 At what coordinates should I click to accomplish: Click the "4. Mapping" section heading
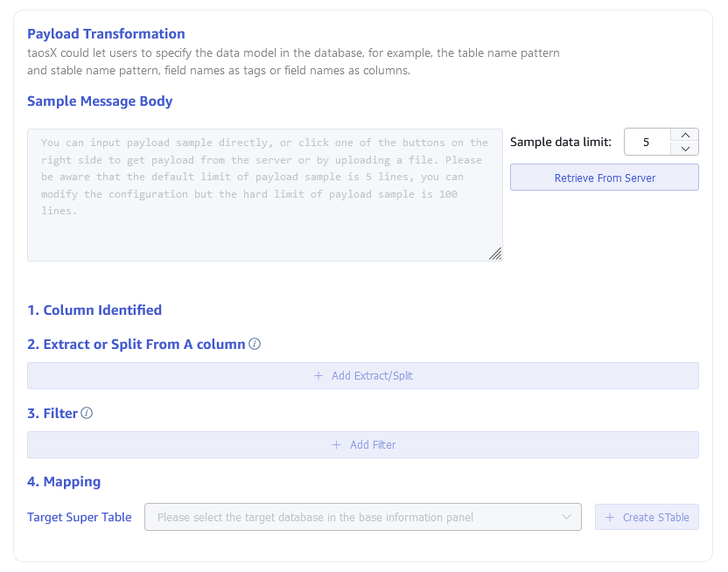pyautogui.click(x=64, y=481)
